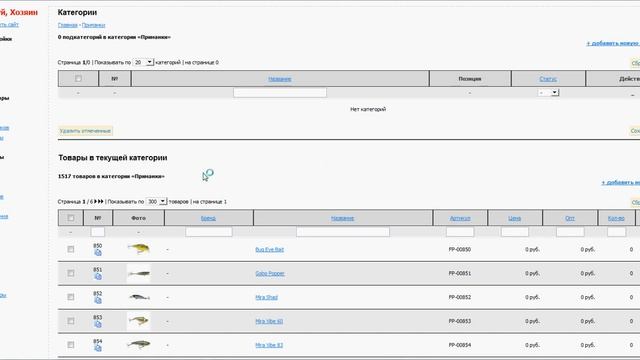Focus the Артикул filter input
Image resolution: width=640 pixels, height=360 pixels.
pos(460,232)
